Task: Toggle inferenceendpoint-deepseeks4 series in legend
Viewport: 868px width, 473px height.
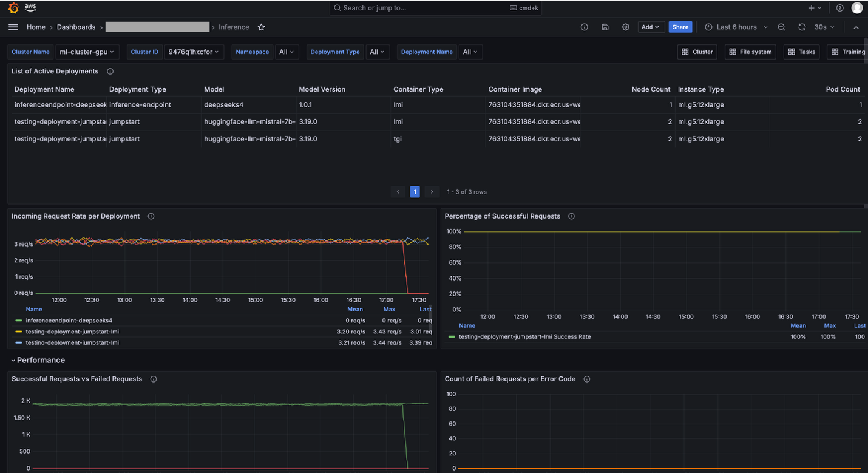Action: [69, 321]
